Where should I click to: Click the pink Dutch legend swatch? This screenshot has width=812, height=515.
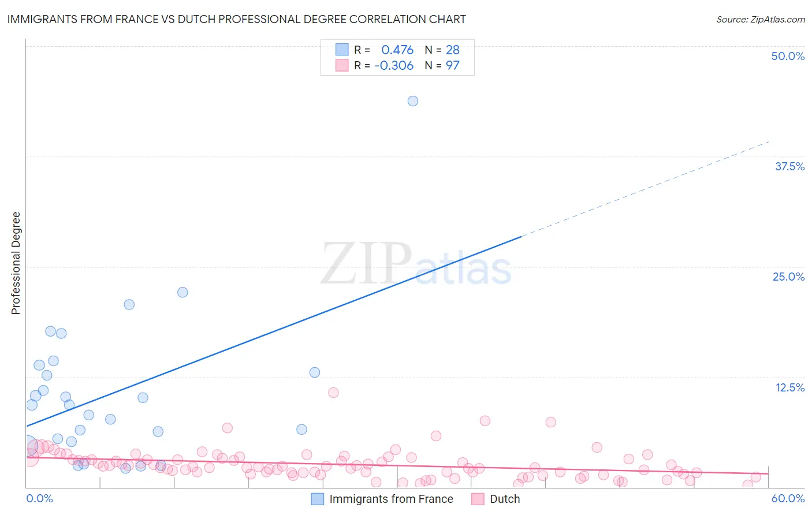(478, 499)
